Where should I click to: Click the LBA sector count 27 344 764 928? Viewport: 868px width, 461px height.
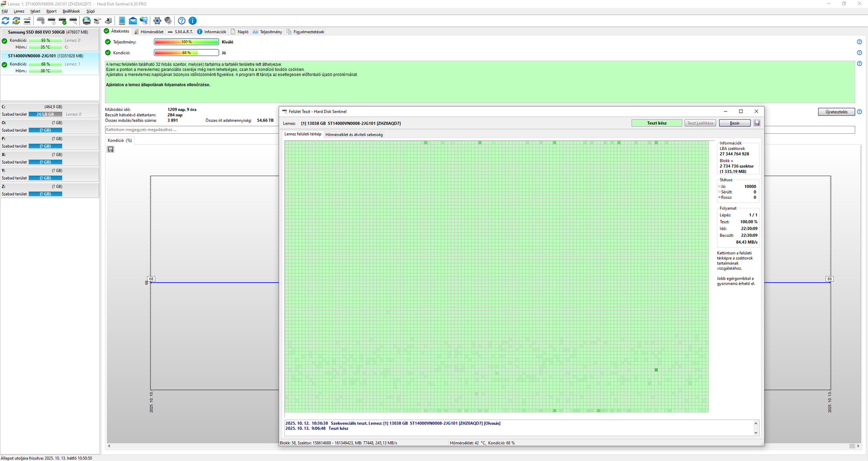pos(734,154)
